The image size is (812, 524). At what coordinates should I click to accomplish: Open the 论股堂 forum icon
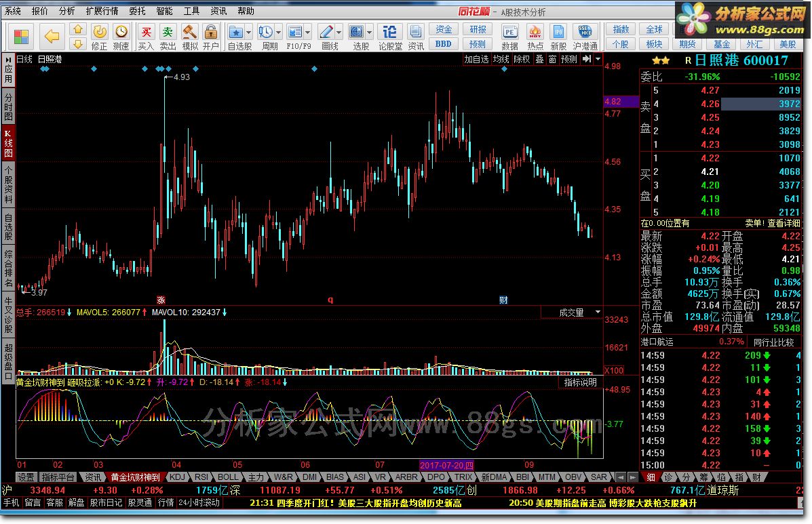[389, 32]
